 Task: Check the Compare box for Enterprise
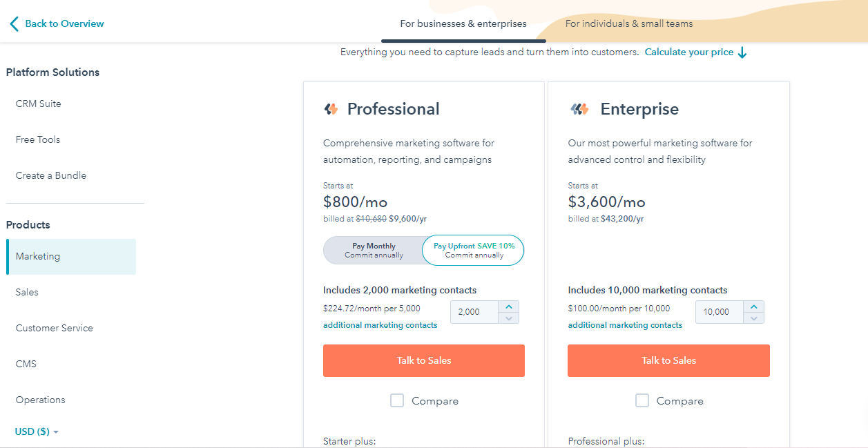[642, 400]
